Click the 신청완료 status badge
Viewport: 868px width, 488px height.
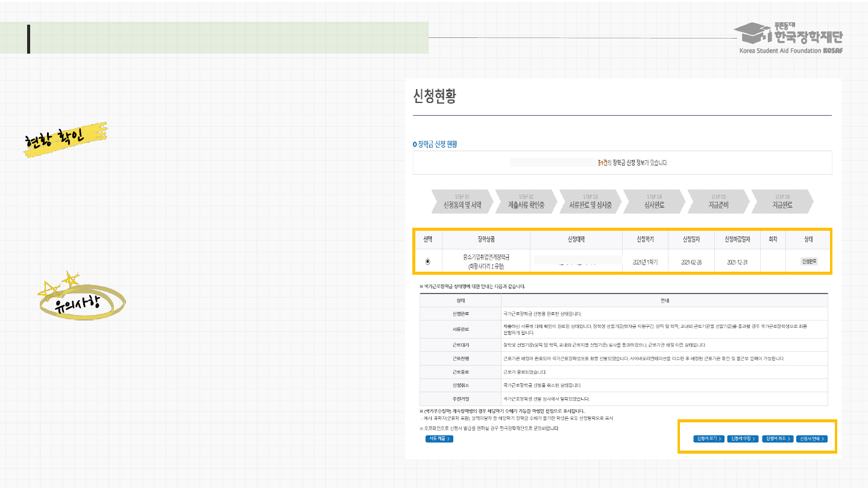(x=808, y=261)
